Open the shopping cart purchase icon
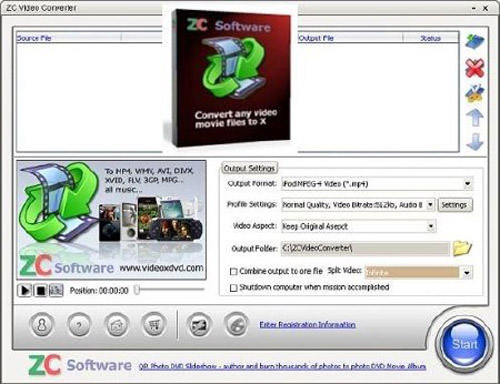Viewport: 500px width, 384px height. [154, 324]
